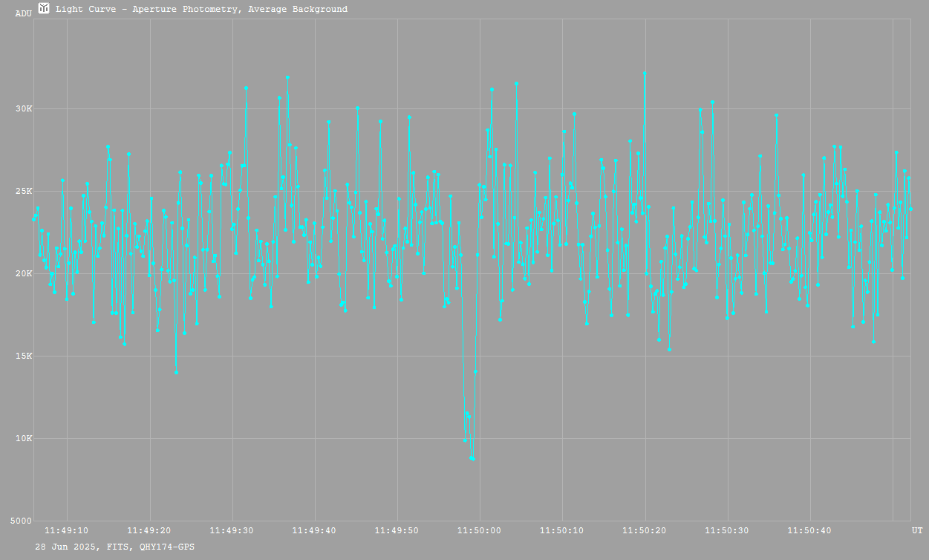
Task: Click the 11:49:10 time label
Action: [x=67, y=530]
